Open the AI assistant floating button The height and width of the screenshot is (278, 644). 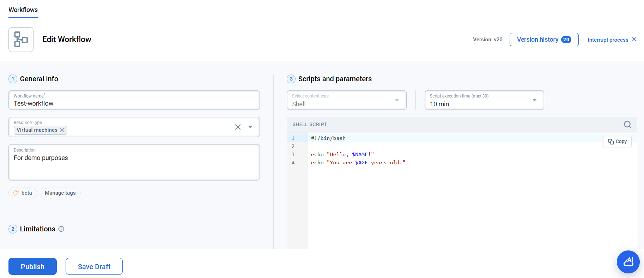point(628,262)
